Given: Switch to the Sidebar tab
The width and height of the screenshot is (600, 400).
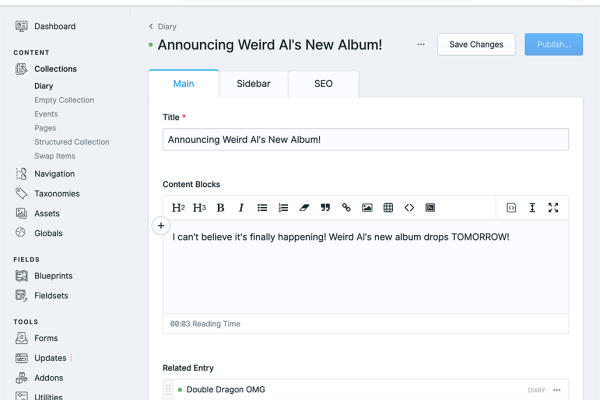Looking at the screenshot, I should (253, 84).
